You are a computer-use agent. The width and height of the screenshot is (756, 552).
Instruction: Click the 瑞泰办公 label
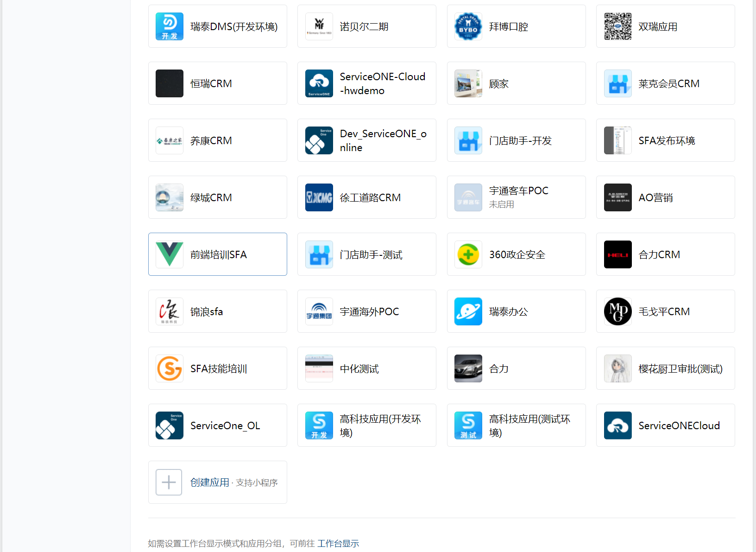coord(509,312)
